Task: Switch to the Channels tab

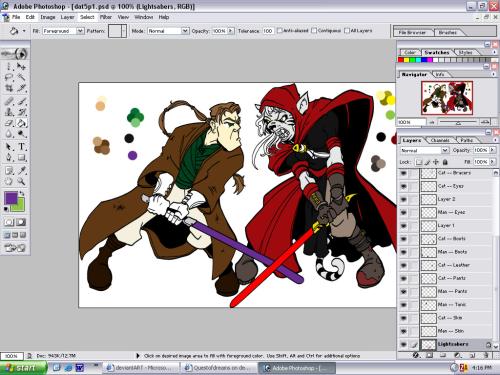Action: point(440,140)
